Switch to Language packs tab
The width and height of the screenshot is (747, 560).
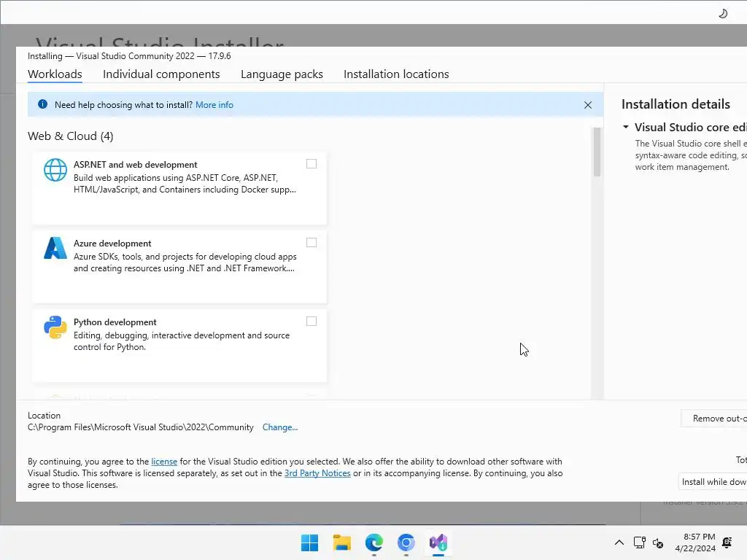pos(282,74)
